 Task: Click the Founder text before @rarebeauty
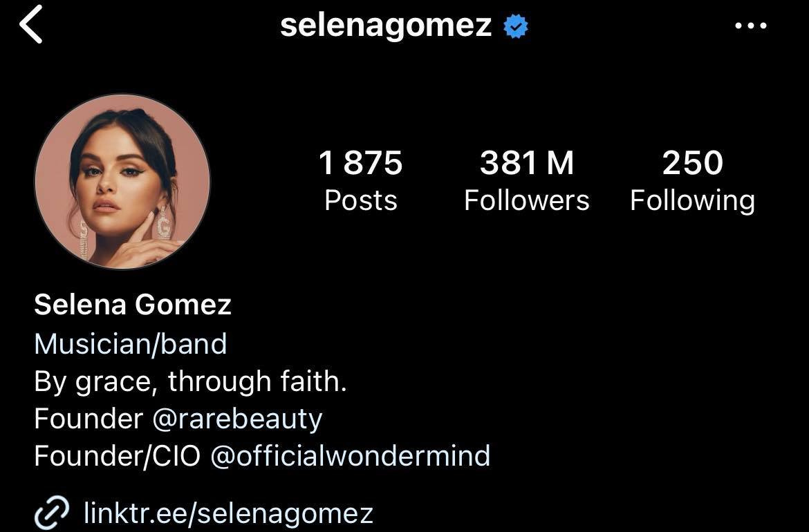tap(89, 419)
